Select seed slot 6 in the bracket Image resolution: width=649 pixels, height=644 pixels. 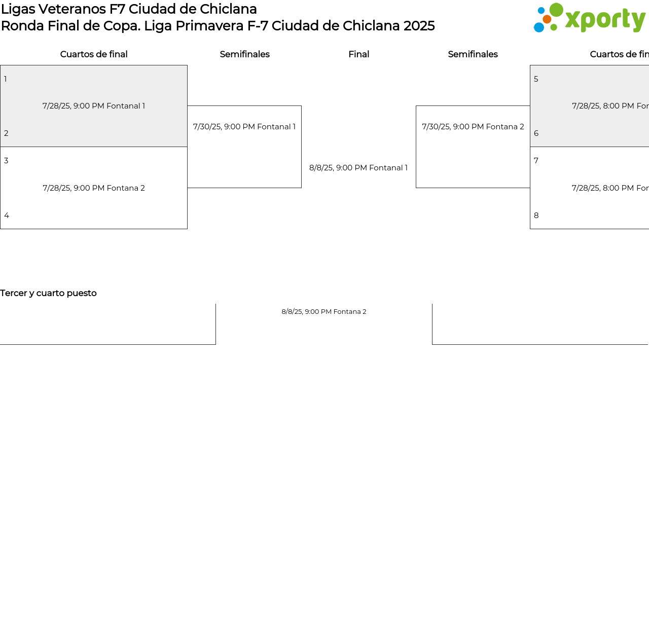coord(536,133)
